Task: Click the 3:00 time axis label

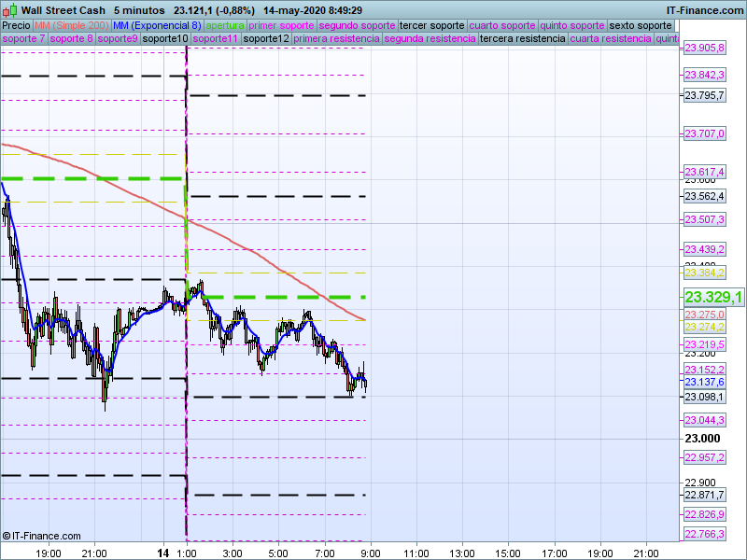Action: 233,553
